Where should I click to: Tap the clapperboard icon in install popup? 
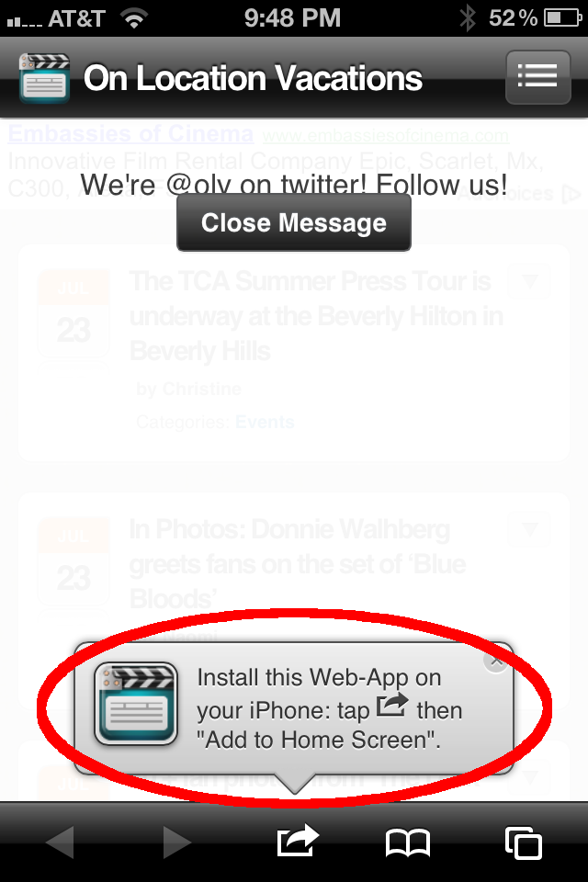[x=136, y=703]
